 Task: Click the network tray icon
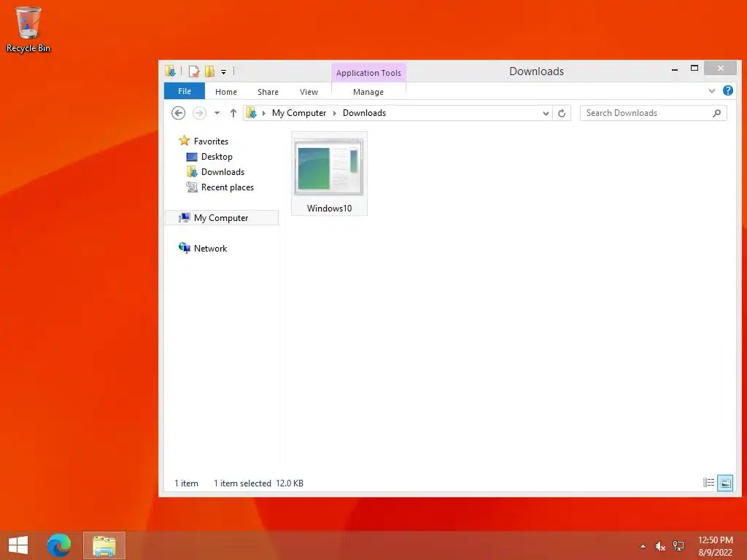pyautogui.click(x=678, y=546)
